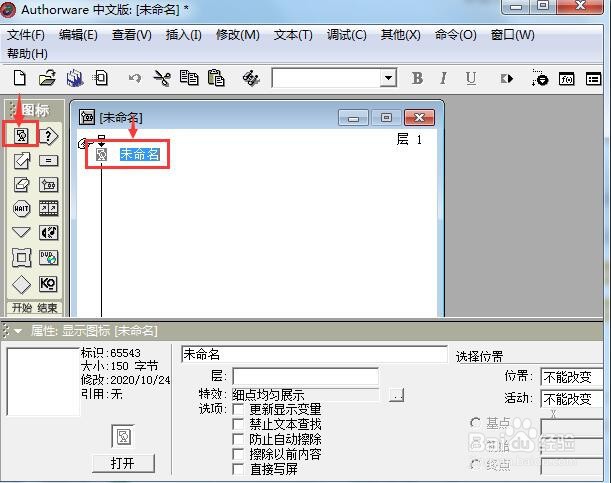The width and height of the screenshot is (611, 483).
Task: Apply Underline text style
Action: pos(471,79)
